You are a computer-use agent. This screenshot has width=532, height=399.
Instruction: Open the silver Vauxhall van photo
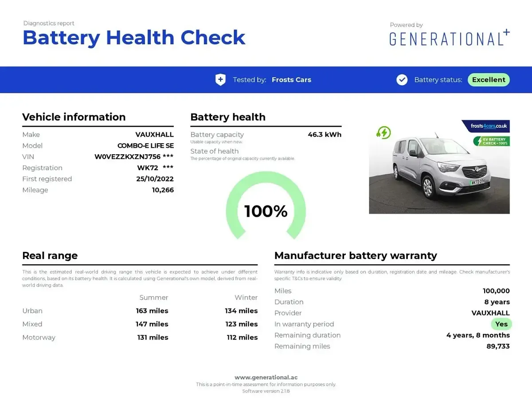[x=439, y=167]
